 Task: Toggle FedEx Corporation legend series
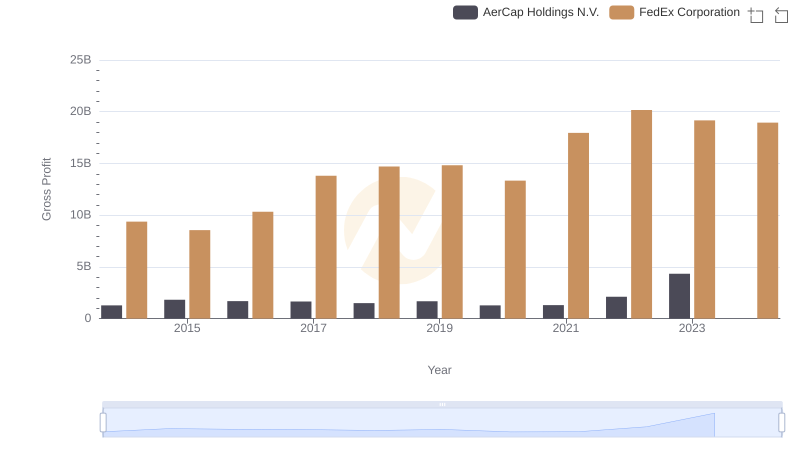[674, 12]
